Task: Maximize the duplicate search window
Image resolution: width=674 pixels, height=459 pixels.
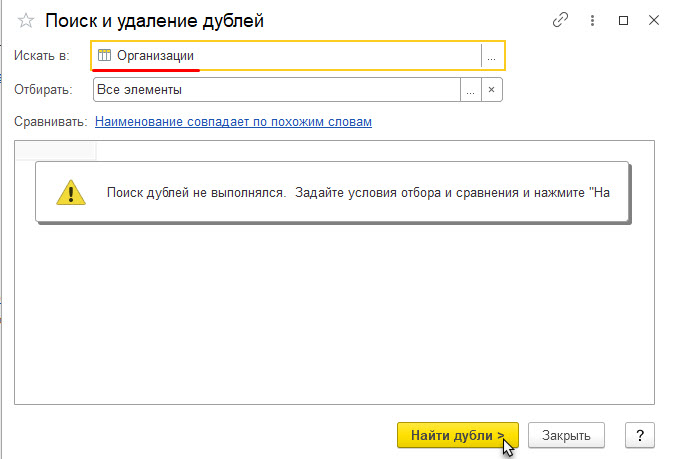Action: pos(624,20)
